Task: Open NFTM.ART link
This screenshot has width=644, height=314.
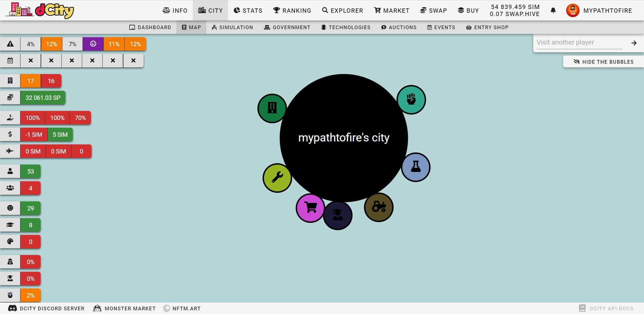Action: pos(182,308)
